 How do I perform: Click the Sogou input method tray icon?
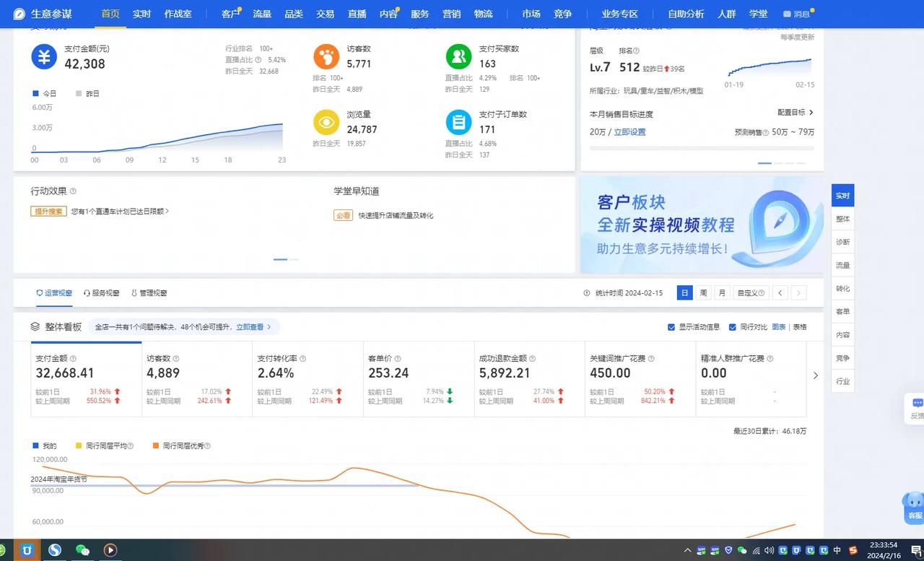(853, 550)
